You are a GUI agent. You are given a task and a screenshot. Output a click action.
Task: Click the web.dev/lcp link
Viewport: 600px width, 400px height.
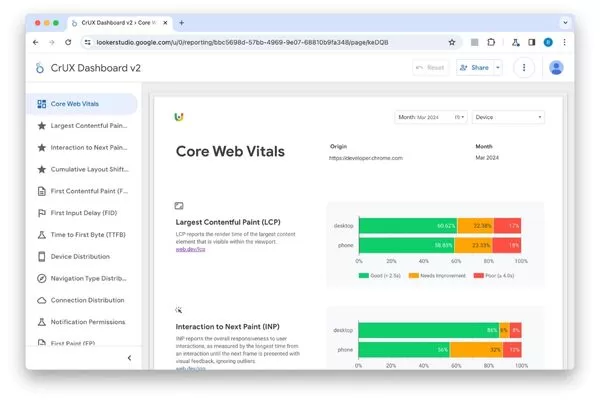pos(190,249)
